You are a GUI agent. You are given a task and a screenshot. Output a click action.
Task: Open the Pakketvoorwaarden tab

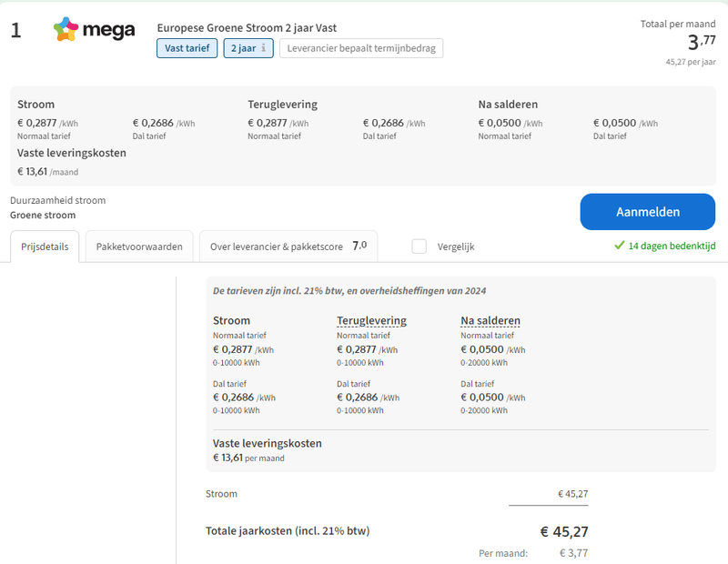point(139,247)
